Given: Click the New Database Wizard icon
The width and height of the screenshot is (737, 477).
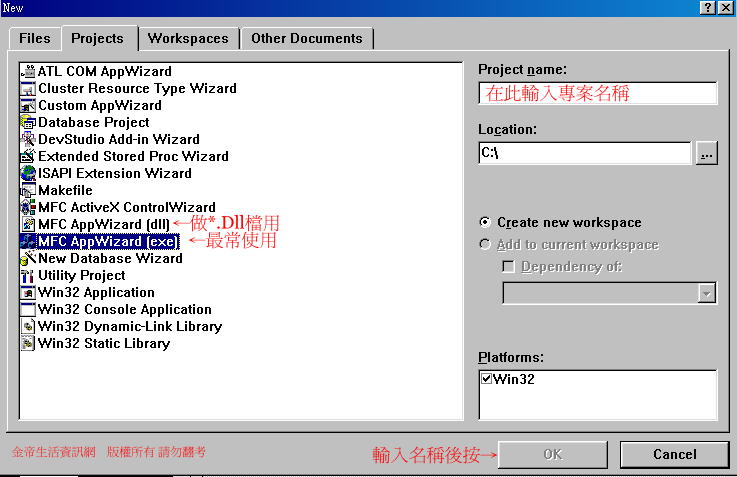Looking at the screenshot, I should (28, 258).
